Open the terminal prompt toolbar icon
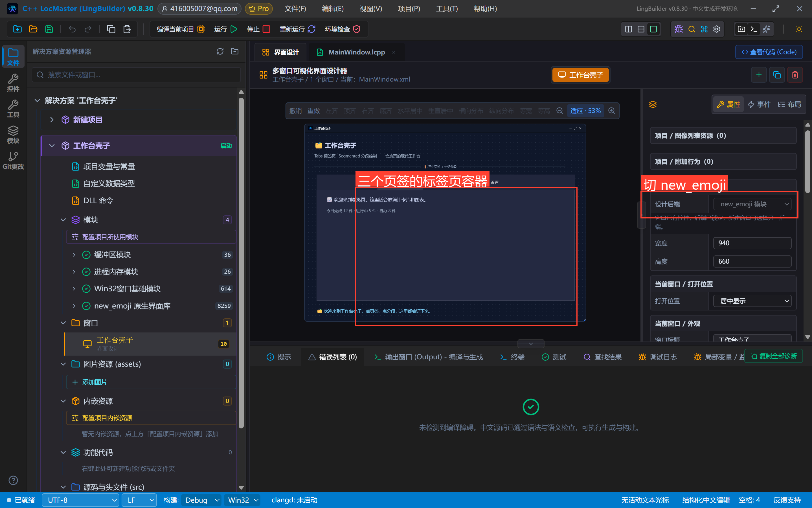Screen dimensions: 812x508 (x=754, y=29)
